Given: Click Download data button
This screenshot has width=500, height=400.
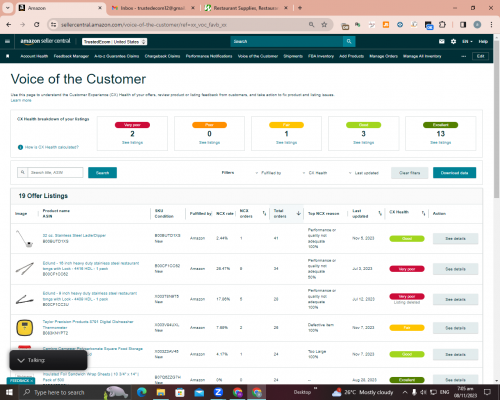Looking at the screenshot, I should tap(454, 173).
